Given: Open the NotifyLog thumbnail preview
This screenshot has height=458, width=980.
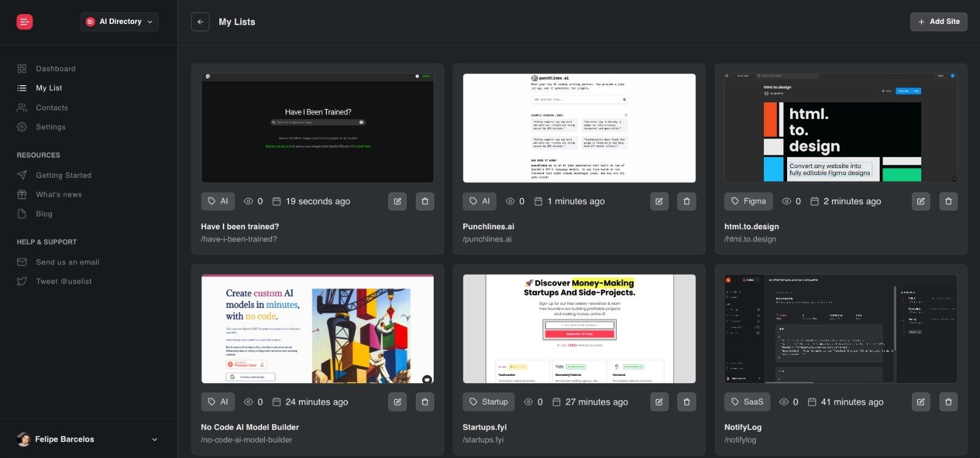Looking at the screenshot, I should pyautogui.click(x=841, y=329).
